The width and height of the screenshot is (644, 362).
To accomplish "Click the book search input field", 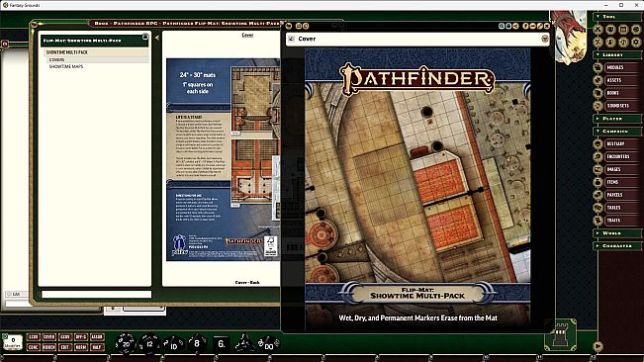I will (97, 294).
